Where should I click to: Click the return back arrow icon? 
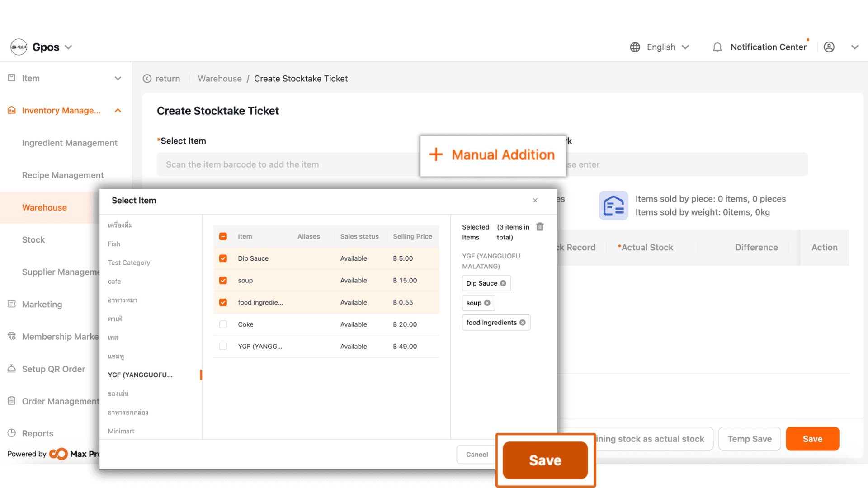click(147, 79)
